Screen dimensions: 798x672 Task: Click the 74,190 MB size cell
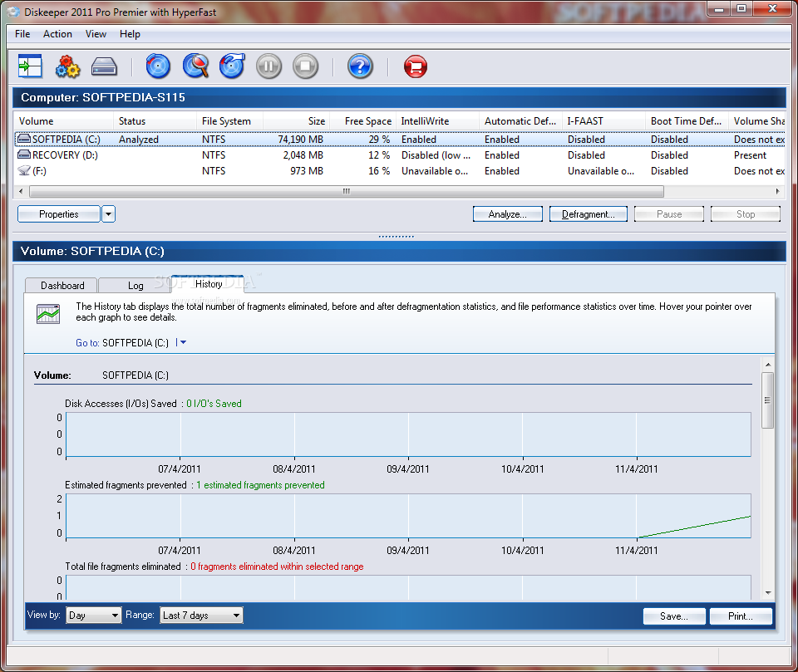pos(300,139)
